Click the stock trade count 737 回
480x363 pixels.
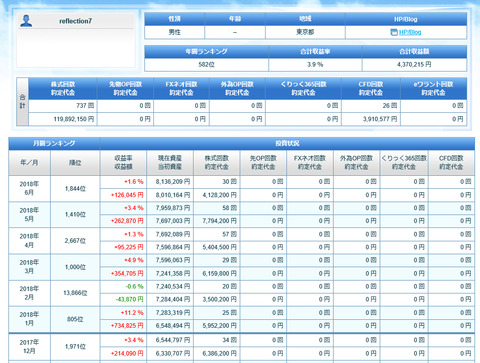coord(85,106)
